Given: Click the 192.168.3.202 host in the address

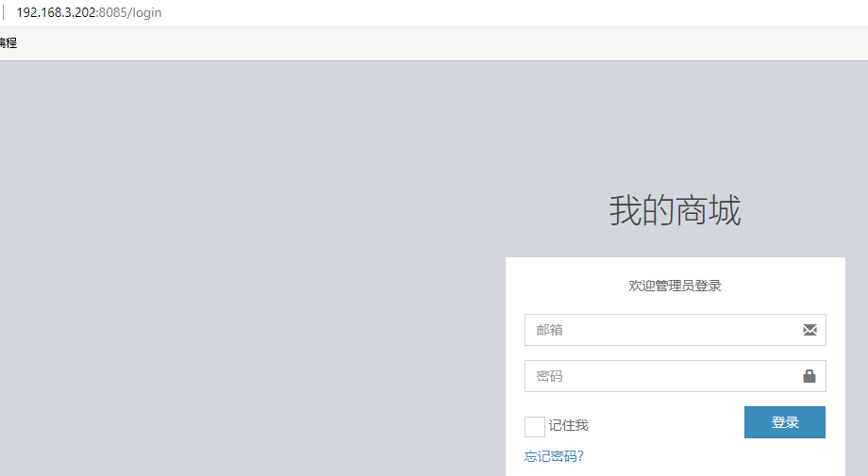Looking at the screenshot, I should pos(57,12).
